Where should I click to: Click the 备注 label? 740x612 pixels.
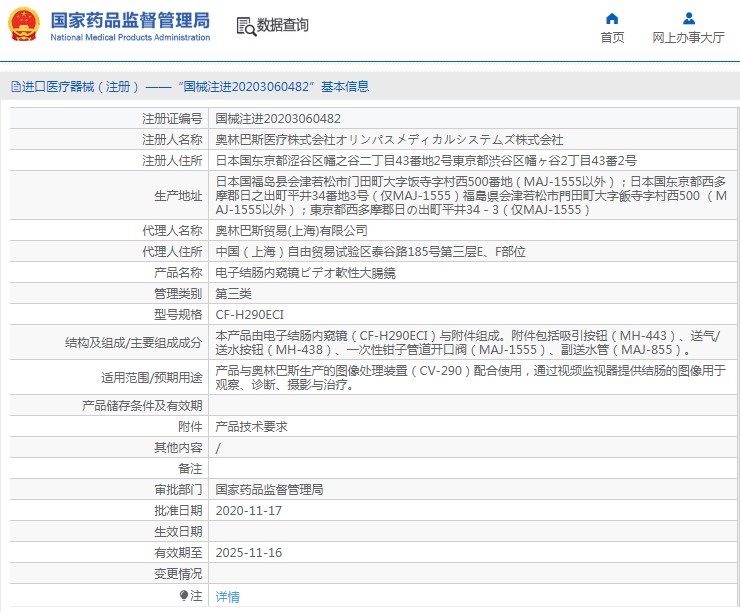190,469
